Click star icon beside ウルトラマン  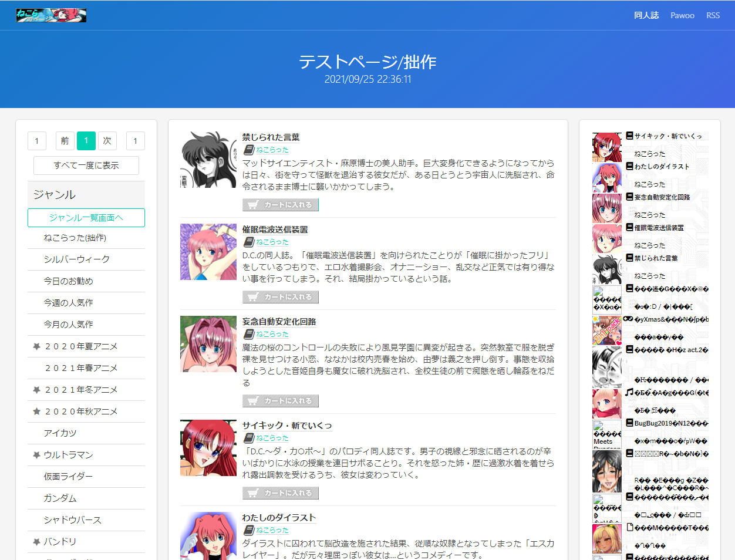36,455
